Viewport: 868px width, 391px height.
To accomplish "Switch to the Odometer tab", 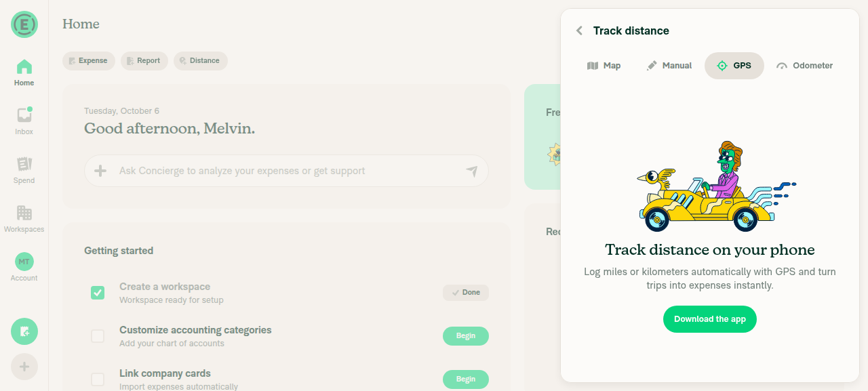I will click(x=805, y=66).
